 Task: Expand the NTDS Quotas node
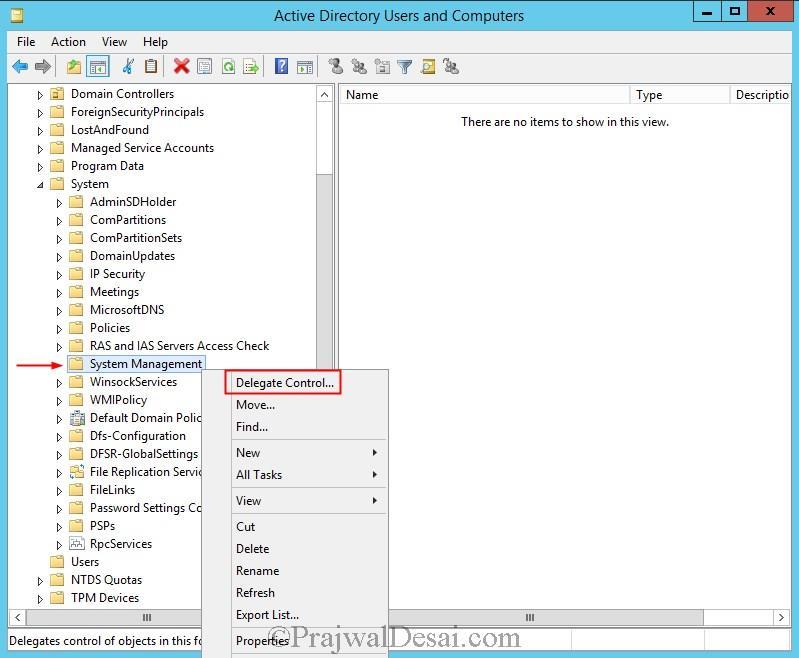click(x=40, y=581)
